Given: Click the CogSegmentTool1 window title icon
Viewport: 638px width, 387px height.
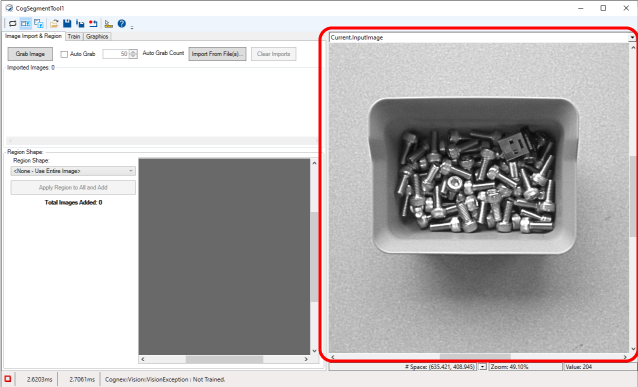Looking at the screenshot, I should [x=9, y=8].
